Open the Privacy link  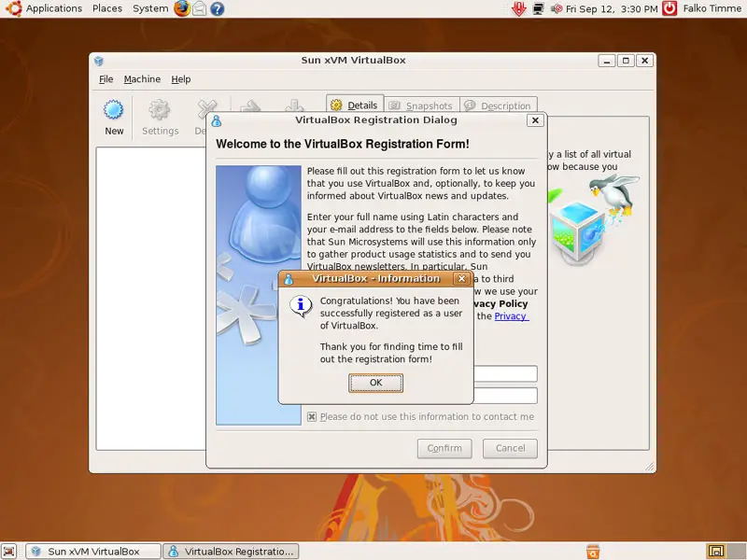511,316
